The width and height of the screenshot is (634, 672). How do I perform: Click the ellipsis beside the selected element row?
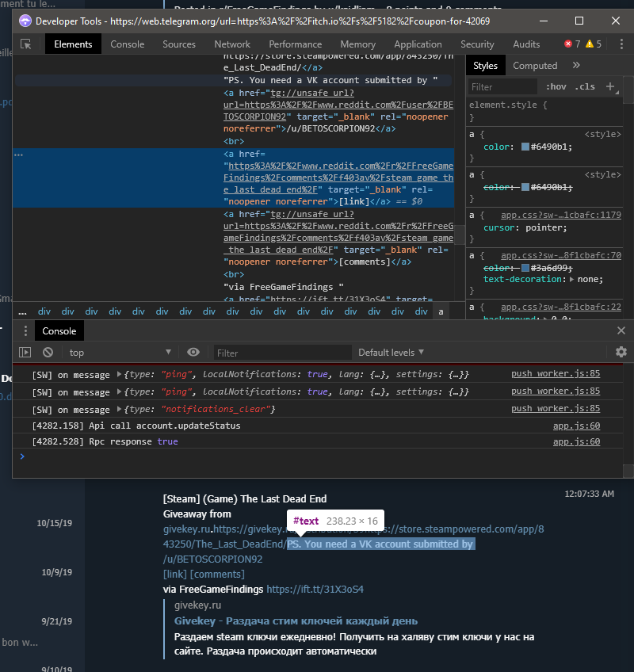[18, 155]
